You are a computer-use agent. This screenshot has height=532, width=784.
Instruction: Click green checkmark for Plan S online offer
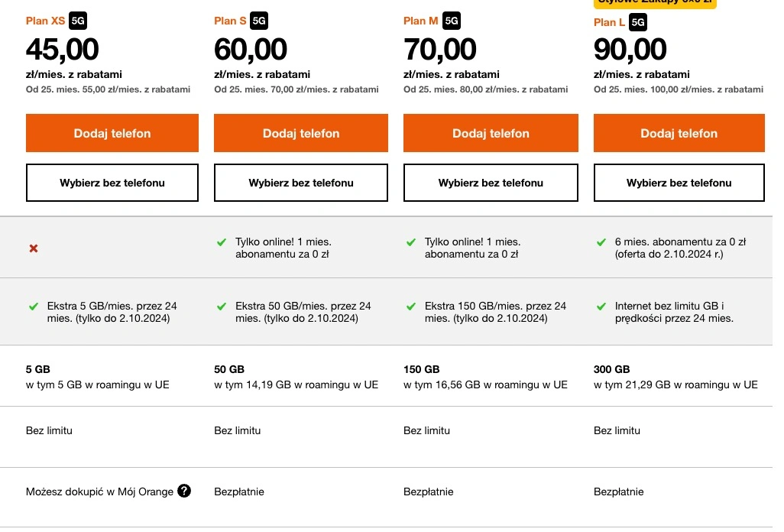tap(222, 242)
